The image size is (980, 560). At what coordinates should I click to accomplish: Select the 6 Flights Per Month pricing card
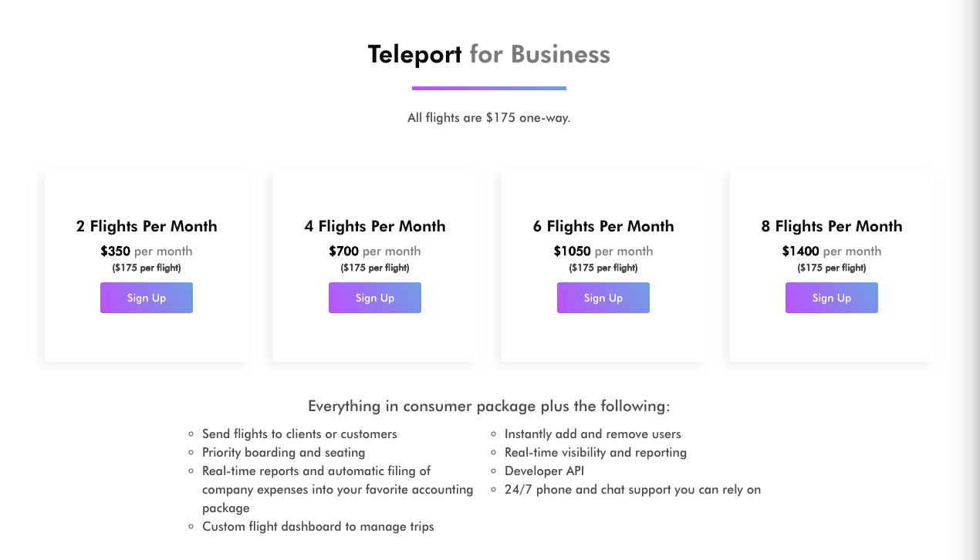coord(603,265)
